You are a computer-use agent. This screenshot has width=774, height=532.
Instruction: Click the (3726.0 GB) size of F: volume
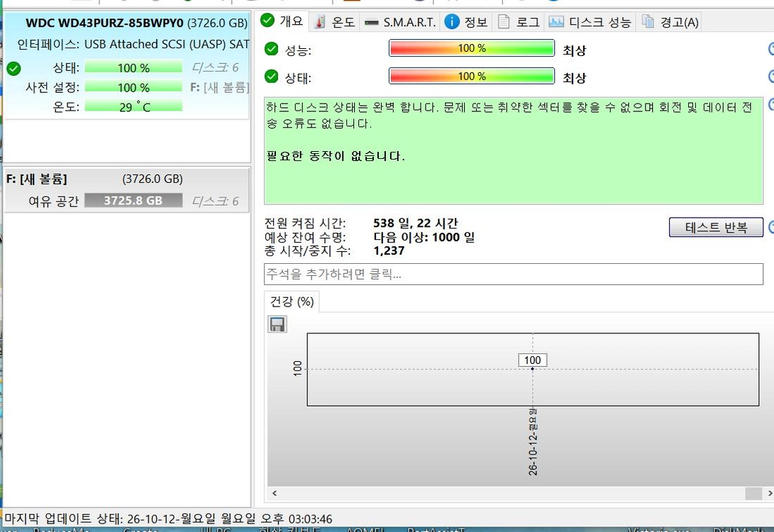(153, 179)
